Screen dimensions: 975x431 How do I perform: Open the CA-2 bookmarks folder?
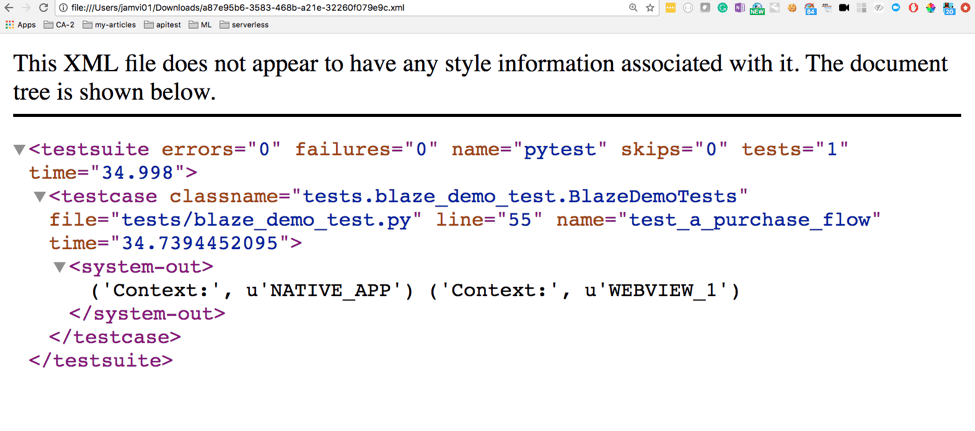pyautogui.click(x=60, y=25)
